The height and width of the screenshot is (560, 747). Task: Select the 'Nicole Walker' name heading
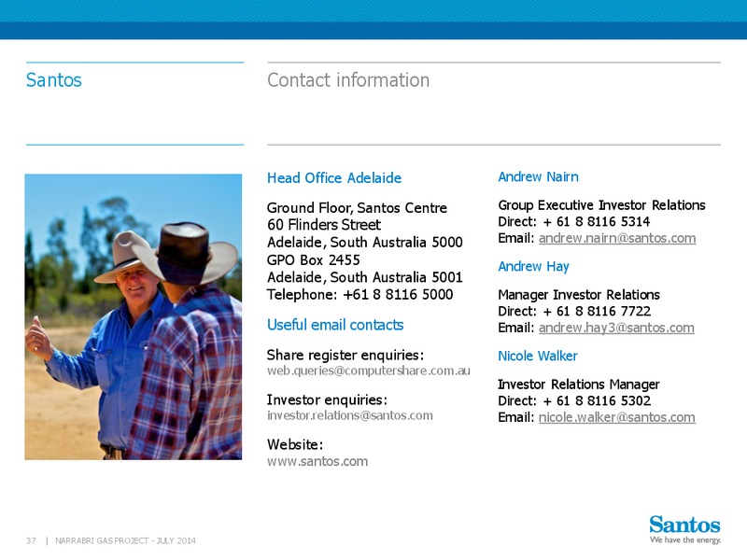point(538,357)
